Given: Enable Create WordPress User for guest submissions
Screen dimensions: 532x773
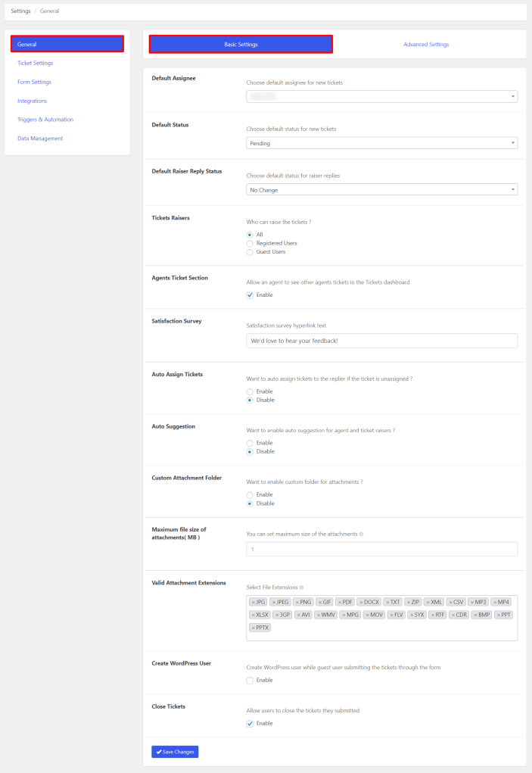Looking at the screenshot, I should [250, 680].
